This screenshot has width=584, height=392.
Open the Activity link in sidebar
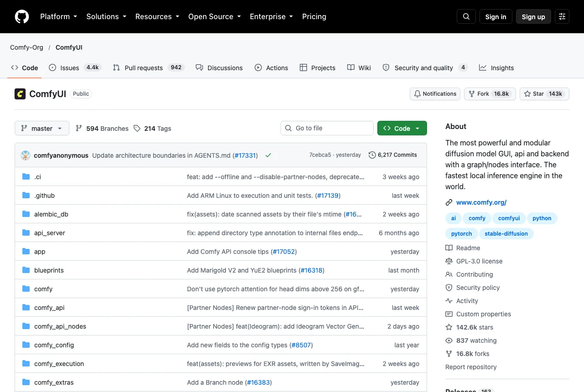pyautogui.click(x=462, y=301)
